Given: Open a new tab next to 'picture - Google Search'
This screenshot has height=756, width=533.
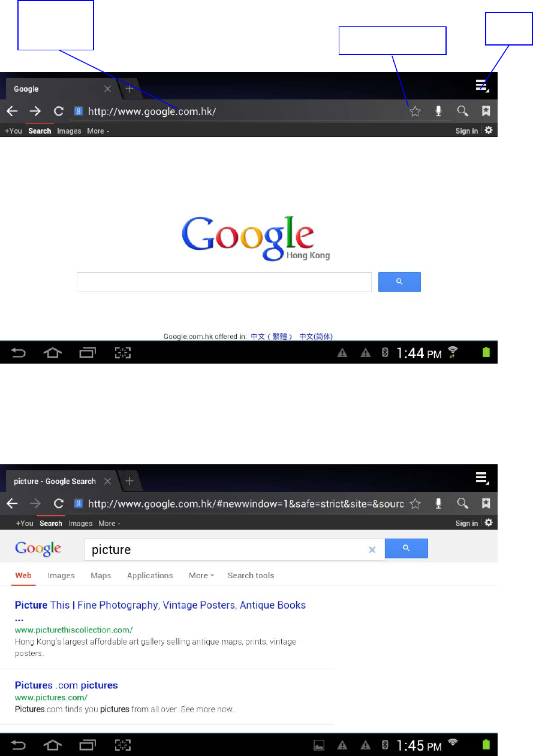Looking at the screenshot, I should point(129,481).
